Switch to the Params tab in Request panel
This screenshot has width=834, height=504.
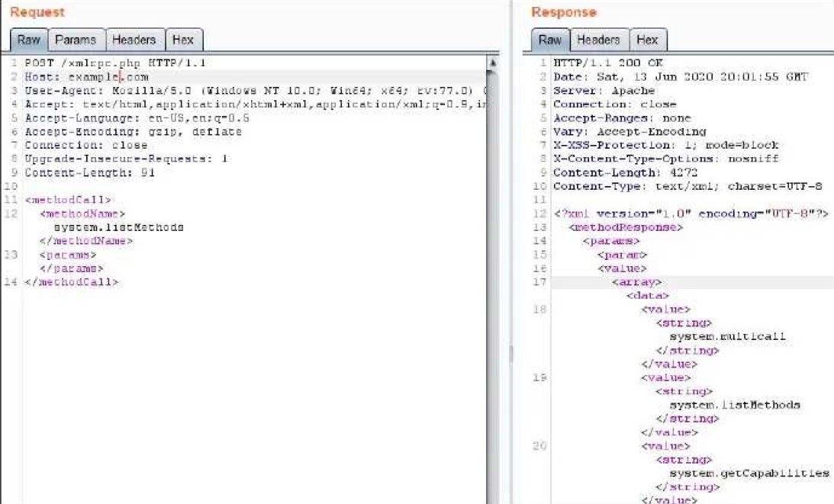[76, 39]
